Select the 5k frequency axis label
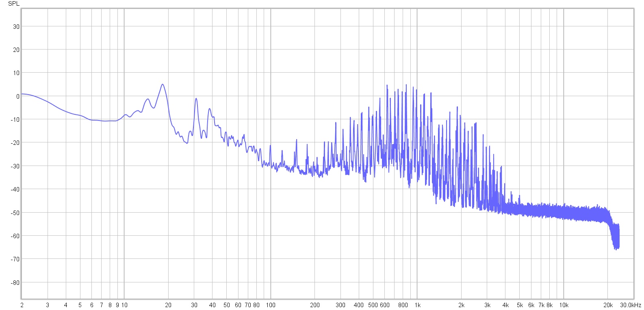 click(520, 305)
